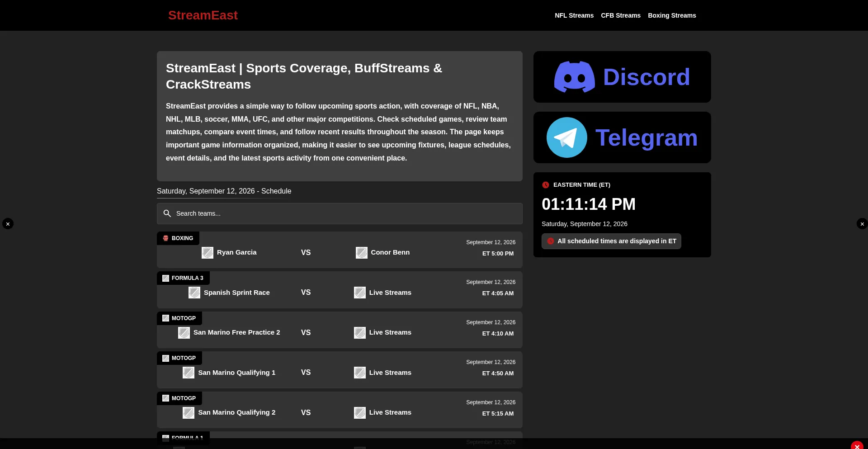Viewport: 868px width, 449px height.
Task: Click Ryan Garcia's placeholder logo
Action: (x=208, y=253)
